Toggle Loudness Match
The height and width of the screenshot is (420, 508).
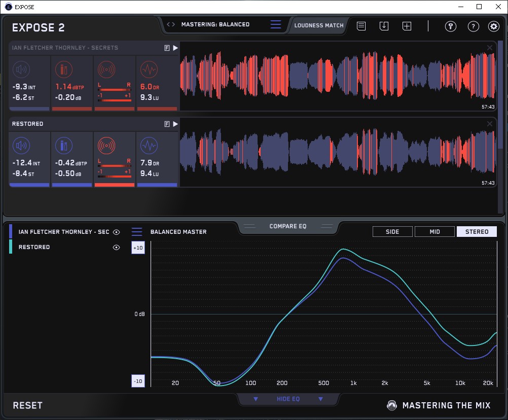click(x=318, y=25)
